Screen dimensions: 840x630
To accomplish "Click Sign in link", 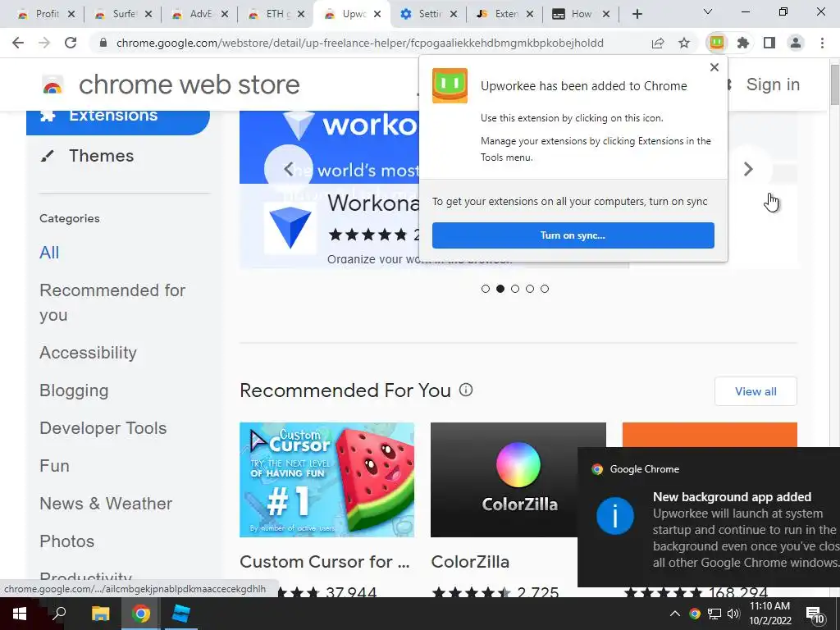I will (x=773, y=84).
